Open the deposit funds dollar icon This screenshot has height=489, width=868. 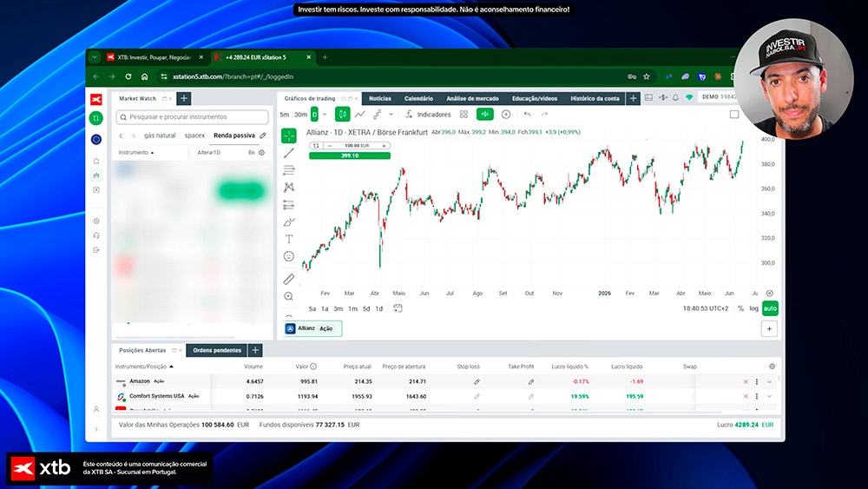[x=662, y=97]
